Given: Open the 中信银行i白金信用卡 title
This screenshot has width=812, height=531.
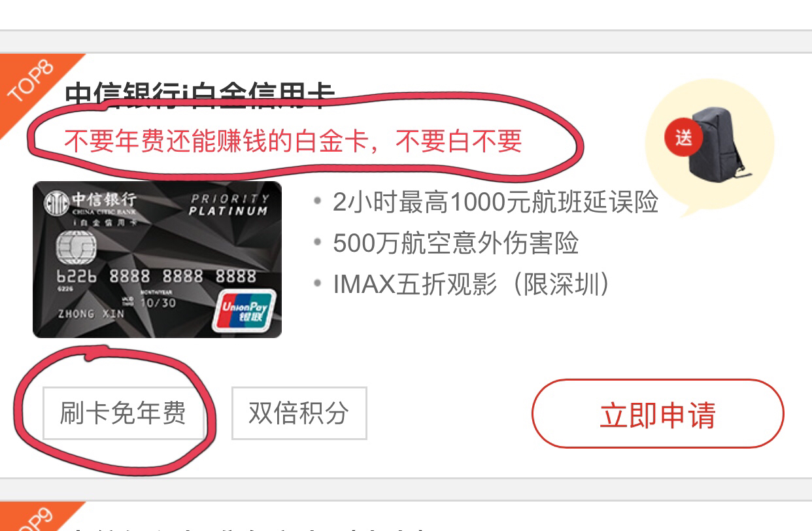Looking at the screenshot, I should (200, 96).
